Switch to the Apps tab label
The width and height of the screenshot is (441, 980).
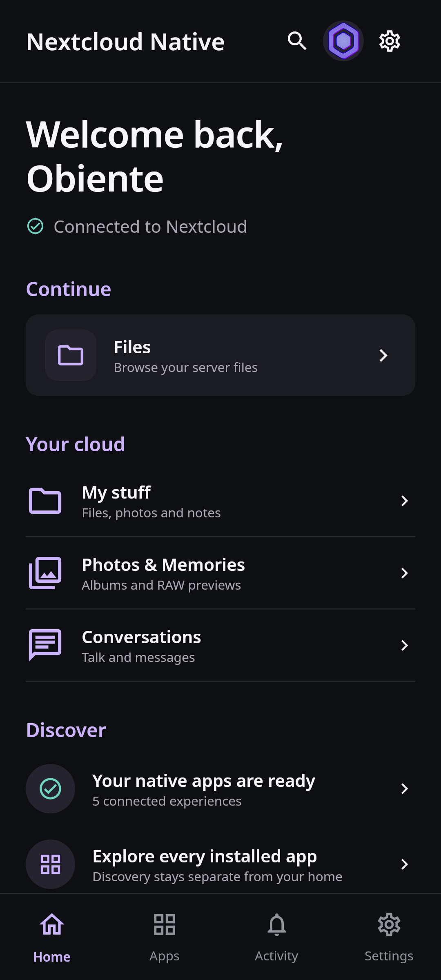[164, 956]
